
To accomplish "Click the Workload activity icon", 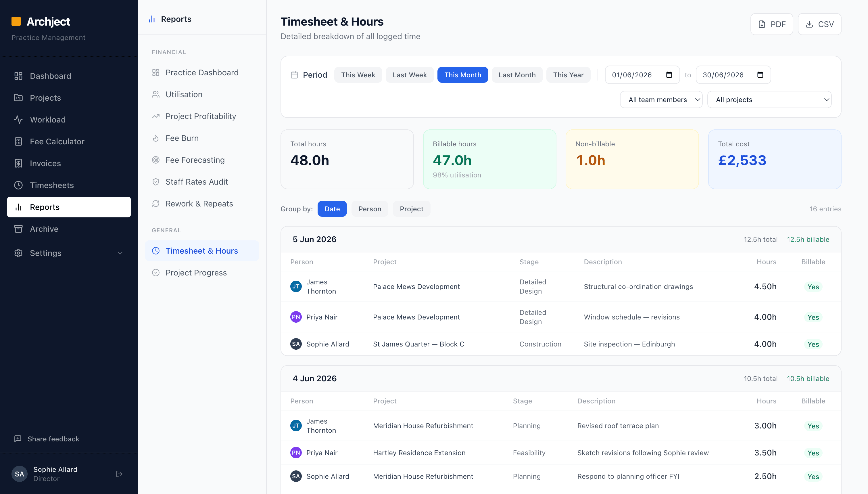I will pyautogui.click(x=18, y=119).
